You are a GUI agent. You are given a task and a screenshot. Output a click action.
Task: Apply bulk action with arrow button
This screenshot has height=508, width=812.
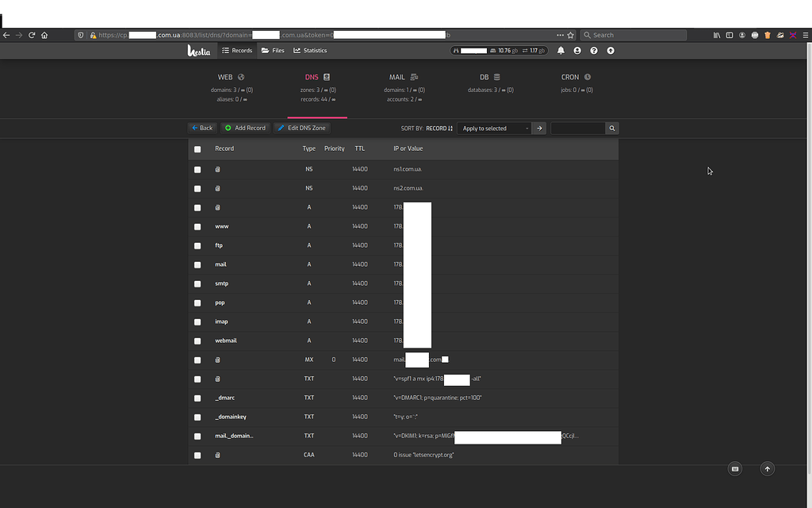click(x=539, y=128)
